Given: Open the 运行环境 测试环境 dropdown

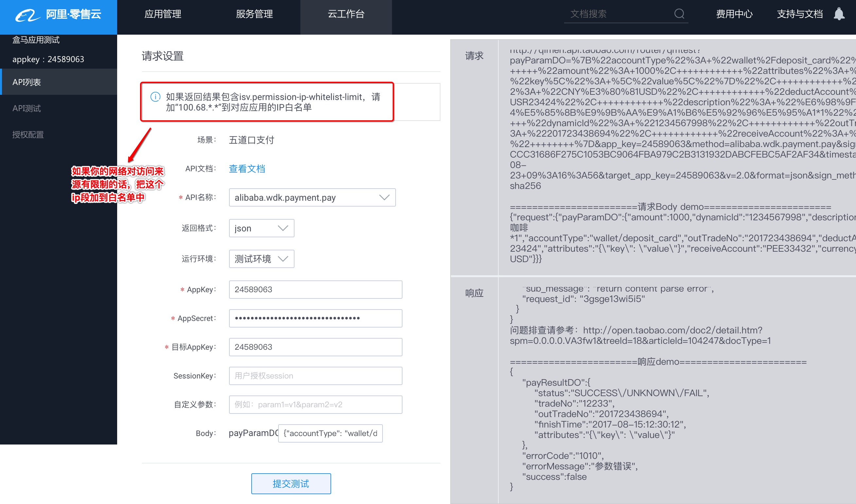Looking at the screenshot, I should (x=261, y=259).
